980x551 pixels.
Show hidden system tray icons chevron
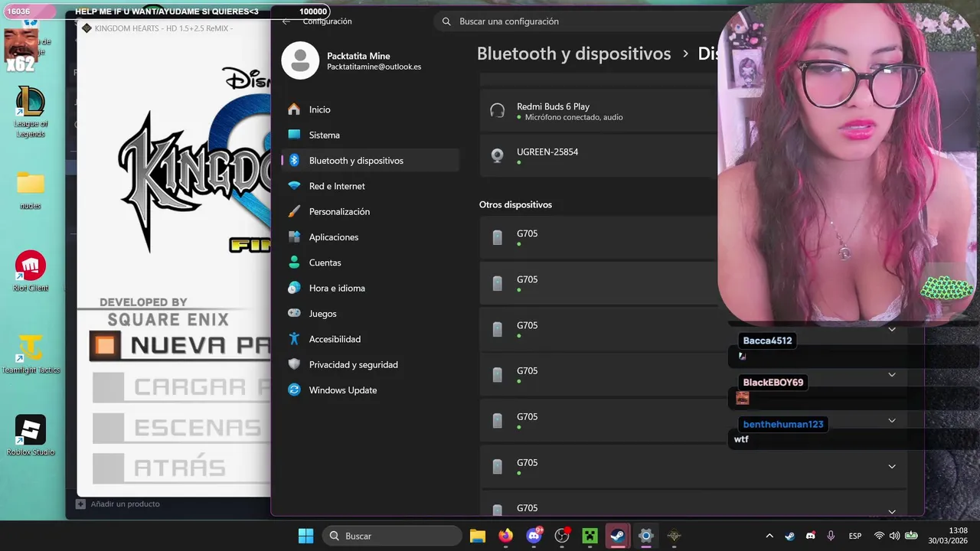click(x=769, y=536)
